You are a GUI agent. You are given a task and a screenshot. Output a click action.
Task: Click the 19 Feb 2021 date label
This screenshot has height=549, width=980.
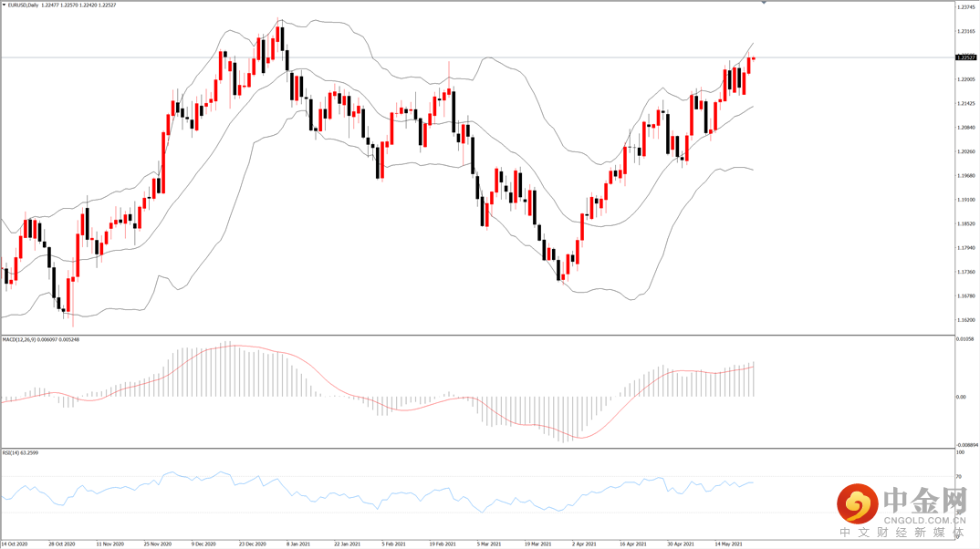coord(443,544)
